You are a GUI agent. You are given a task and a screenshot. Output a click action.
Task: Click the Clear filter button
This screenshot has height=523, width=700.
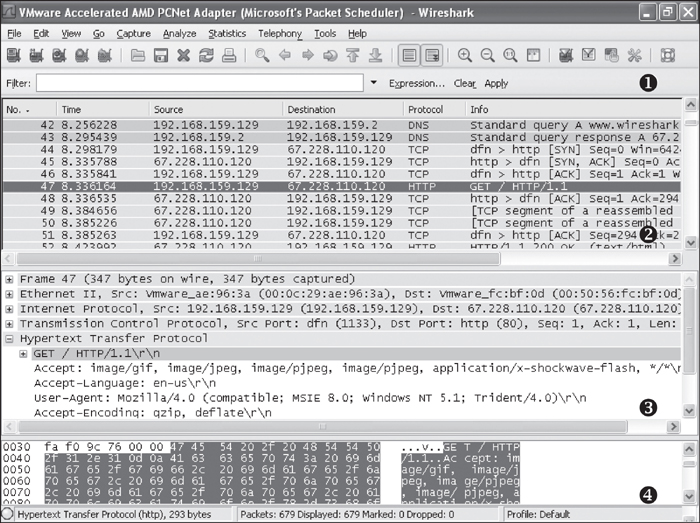pyautogui.click(x=465, y=83)
